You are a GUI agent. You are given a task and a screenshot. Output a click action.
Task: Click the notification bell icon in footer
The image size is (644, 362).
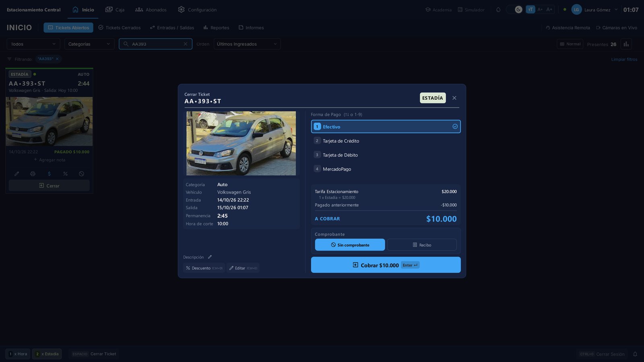click(x=635, y=354)
